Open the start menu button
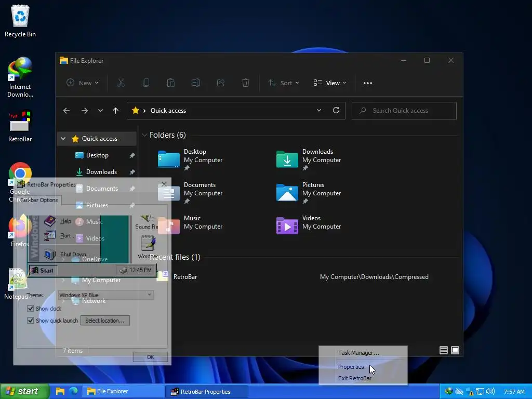 point(24,391)
